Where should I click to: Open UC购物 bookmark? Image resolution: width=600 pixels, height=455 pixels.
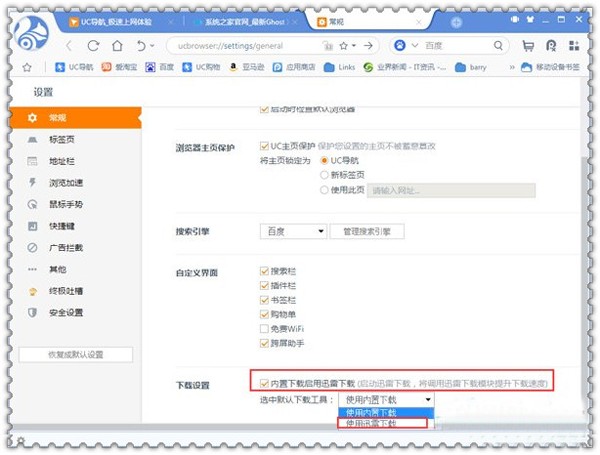tap(201, 67)
